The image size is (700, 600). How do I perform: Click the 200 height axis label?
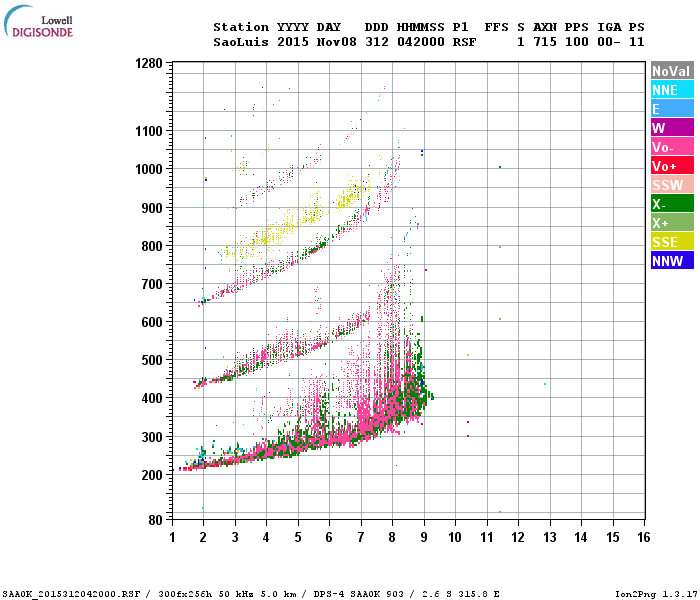point(152,475)
